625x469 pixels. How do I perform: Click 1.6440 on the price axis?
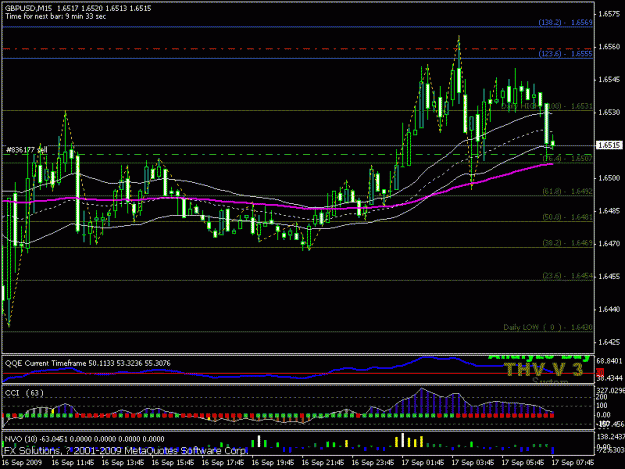click(x=609, y=309)
